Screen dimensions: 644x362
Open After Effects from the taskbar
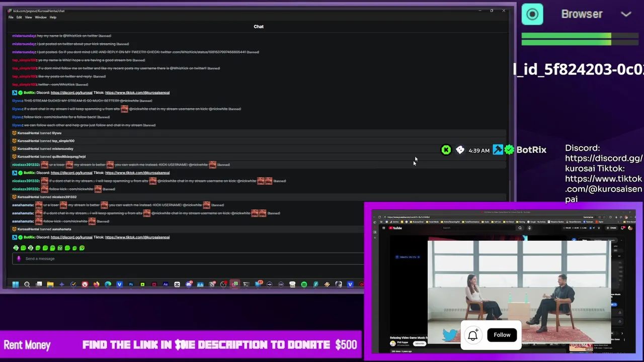coord(166,285)
